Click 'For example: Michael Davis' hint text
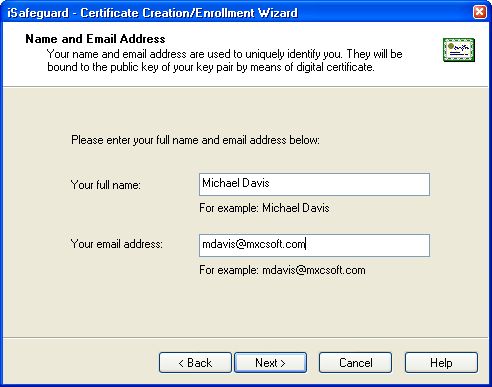This screenshot has width=492, height=387. 264,208
